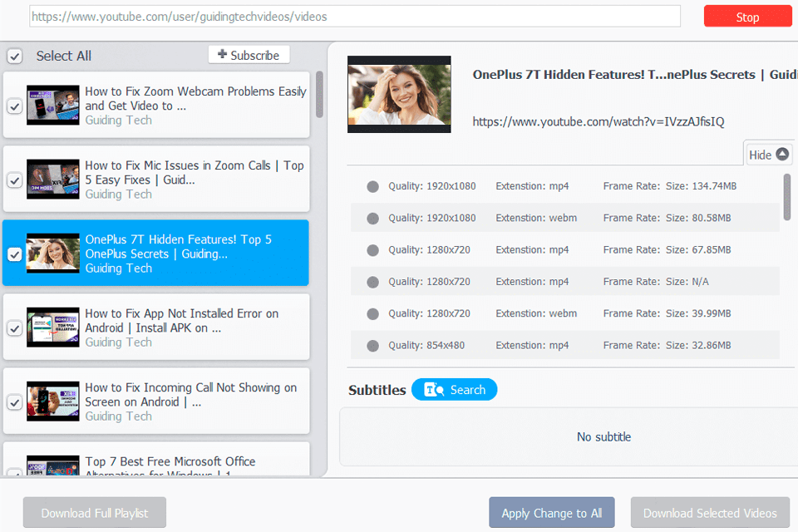Uncheck the Fix Mic Issues video checkbox
This screenshot has width=798, height=532.
click(x=15, y=180)
